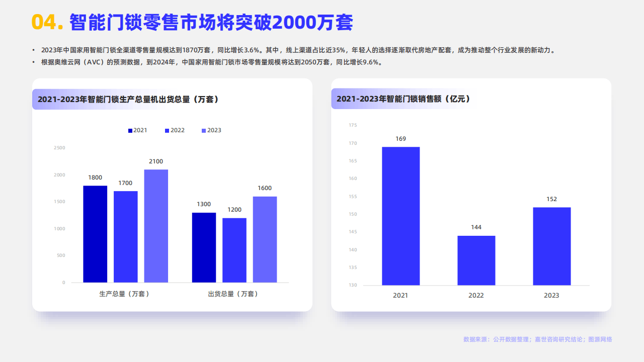Click the slide heading 智能门锁零售市场将突破2000万套
644x362 pixels.
pos(211,22)
